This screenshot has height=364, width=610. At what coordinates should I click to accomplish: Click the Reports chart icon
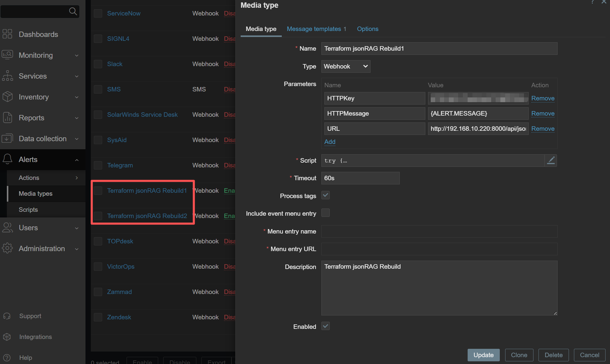(x=7, y=118)
